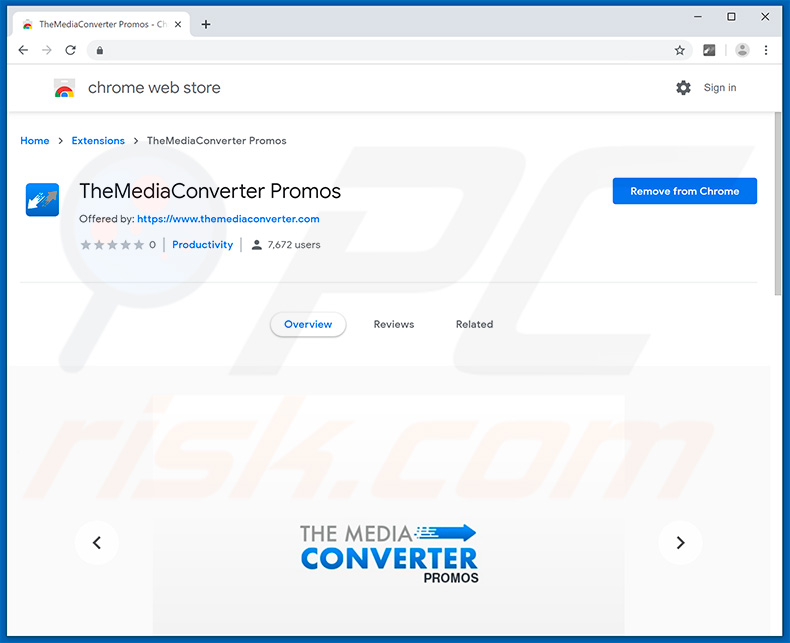Open the themediaconverter.com link

[228, 219]
